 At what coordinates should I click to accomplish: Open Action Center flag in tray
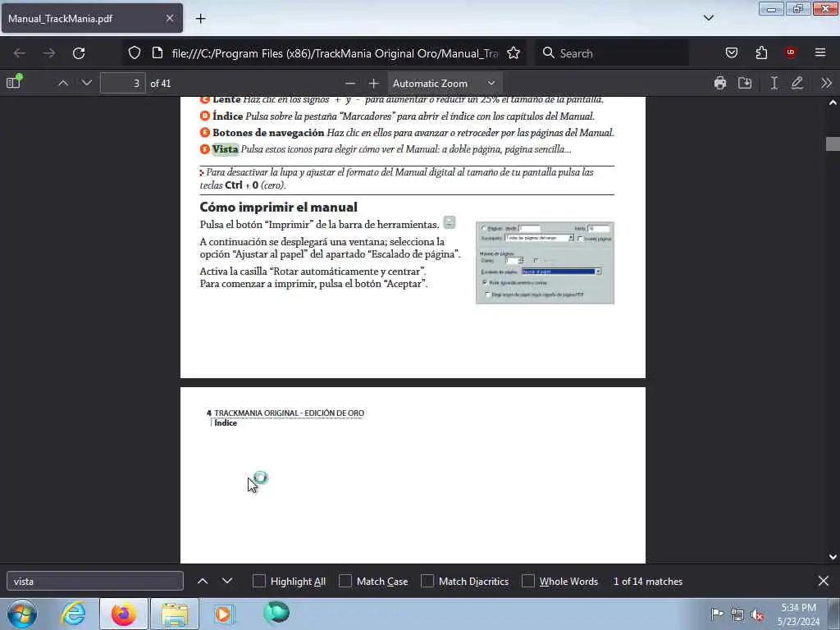(717, 614)
